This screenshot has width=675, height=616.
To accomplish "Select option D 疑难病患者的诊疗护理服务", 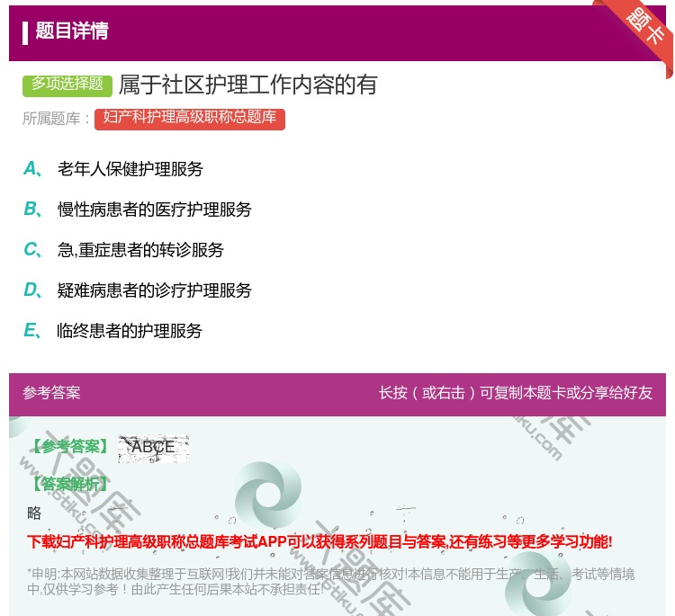I will [138, 290].
